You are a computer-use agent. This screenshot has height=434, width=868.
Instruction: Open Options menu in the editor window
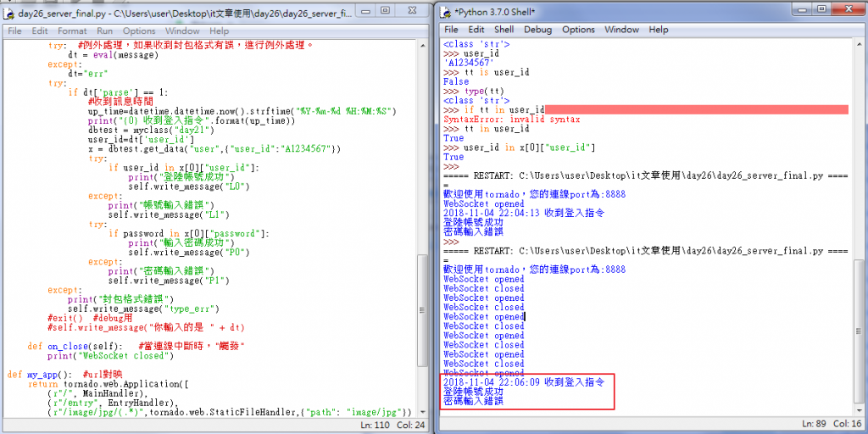coord(139,31)
